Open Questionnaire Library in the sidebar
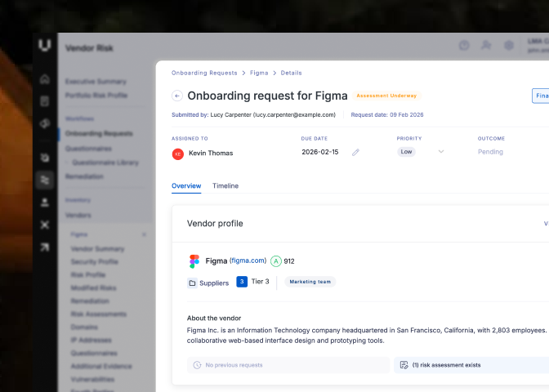549x392 pixels. pyautogui.click(x=105, y=163)
